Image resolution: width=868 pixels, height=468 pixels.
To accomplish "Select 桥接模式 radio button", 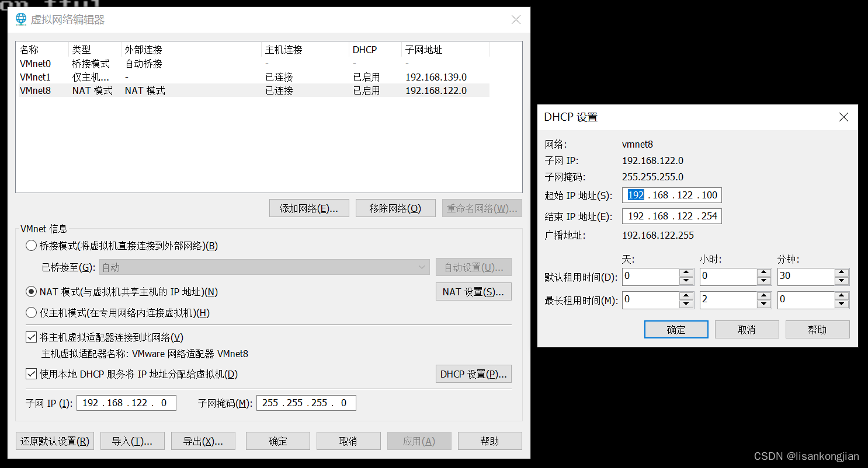I will (31, 246).
